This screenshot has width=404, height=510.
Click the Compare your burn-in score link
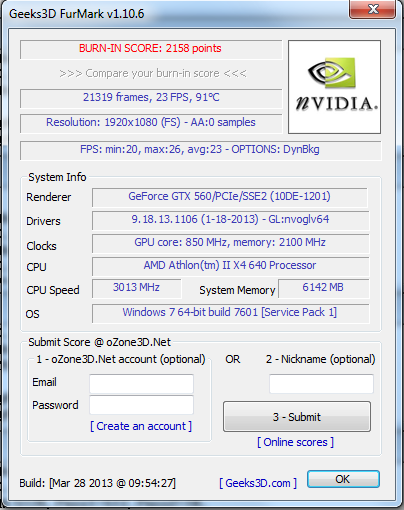pyautogui.click(x=153, y=73)
